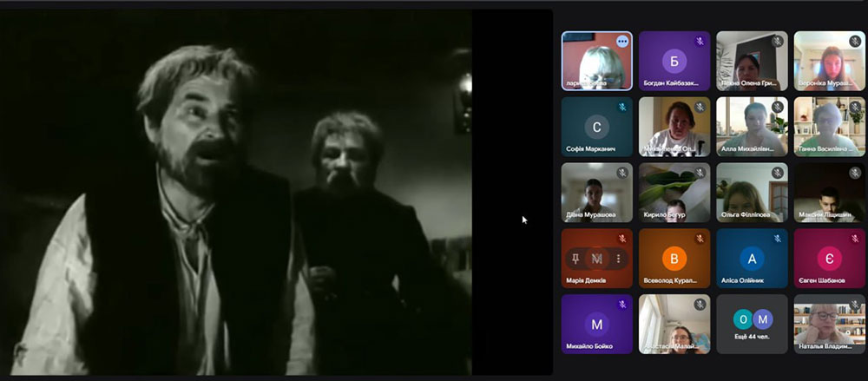Click muted mic icon on Софія Марканич tile

point(622,107)
